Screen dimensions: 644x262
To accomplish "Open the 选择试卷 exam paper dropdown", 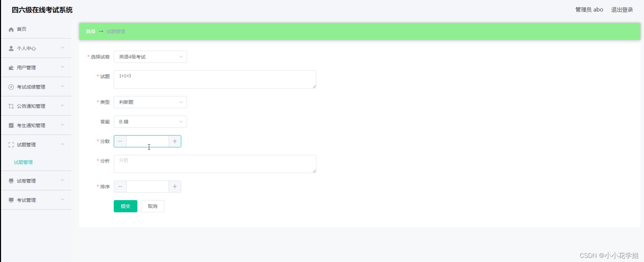I will (x=150, y=56).
